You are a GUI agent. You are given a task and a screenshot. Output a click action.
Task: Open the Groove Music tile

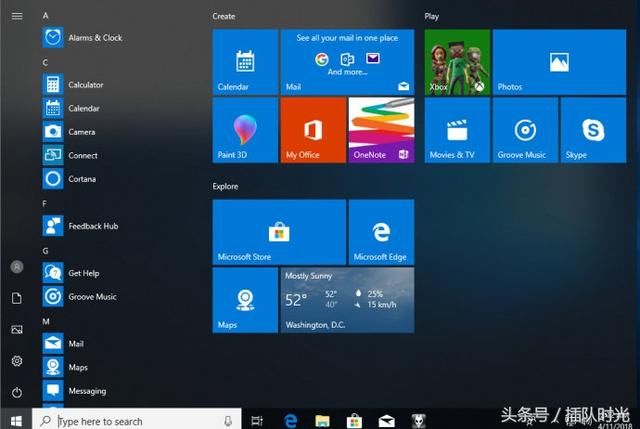pos(525,130)
